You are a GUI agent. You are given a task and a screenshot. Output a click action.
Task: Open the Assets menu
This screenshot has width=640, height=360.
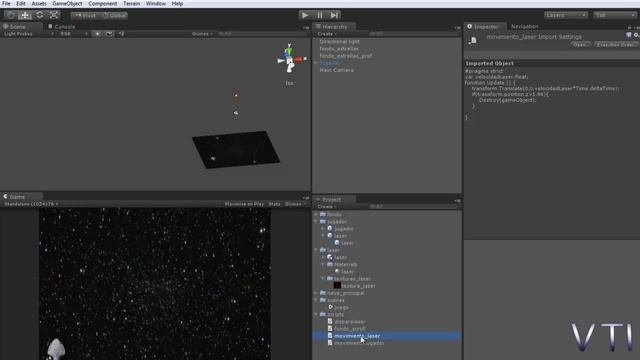(x=39, y=4)
